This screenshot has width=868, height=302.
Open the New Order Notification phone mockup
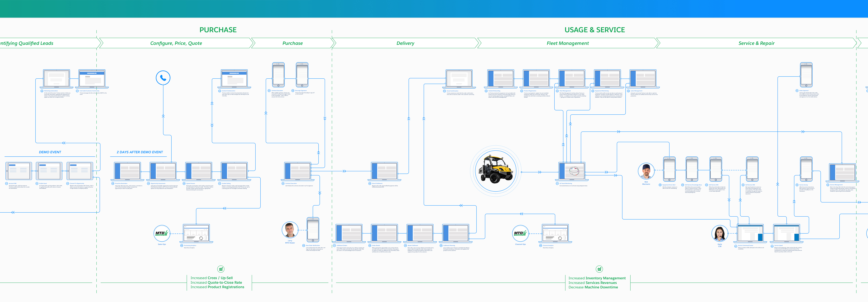click(313, 230)
